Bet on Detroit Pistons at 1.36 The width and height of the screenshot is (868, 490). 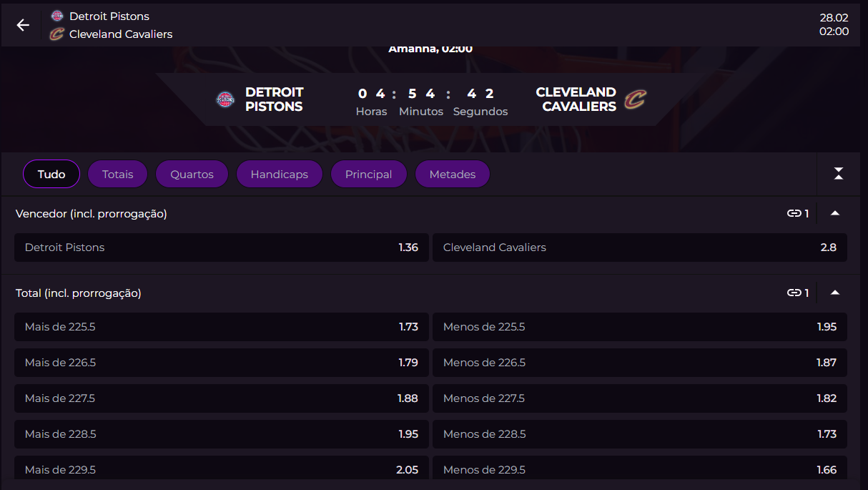[x=222, y=248]
